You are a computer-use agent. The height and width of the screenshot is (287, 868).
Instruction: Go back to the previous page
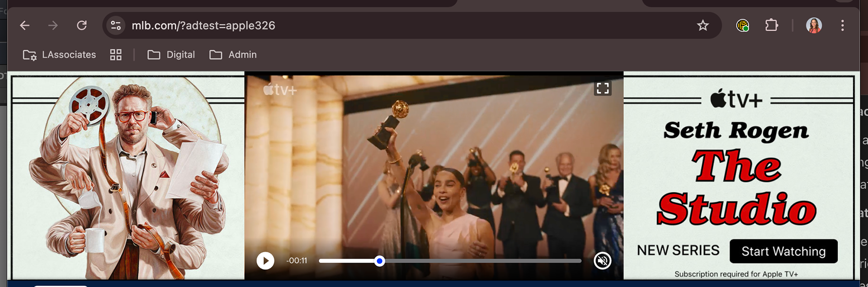(x=25, y=26)
